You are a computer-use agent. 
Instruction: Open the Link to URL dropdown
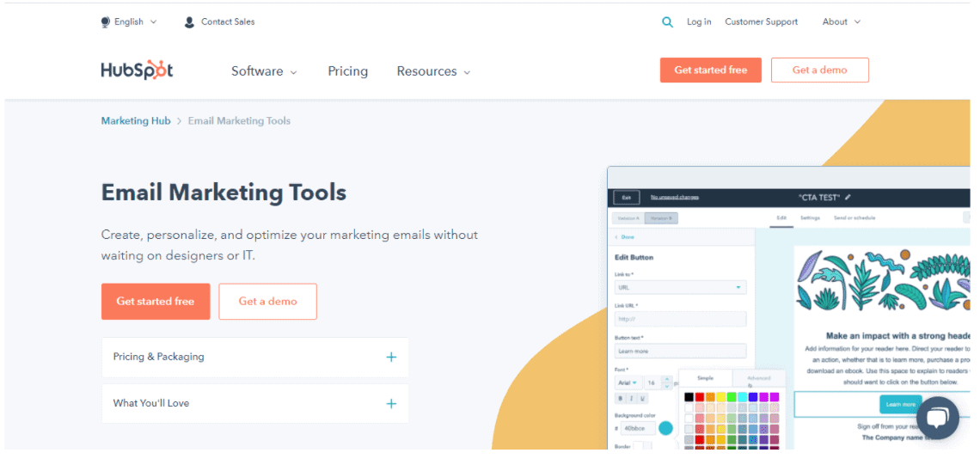coord(679,287)
